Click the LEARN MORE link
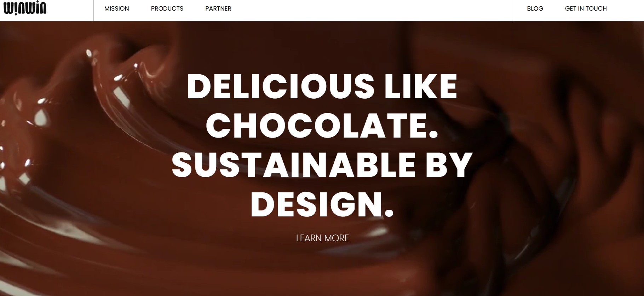 point(322,238)
